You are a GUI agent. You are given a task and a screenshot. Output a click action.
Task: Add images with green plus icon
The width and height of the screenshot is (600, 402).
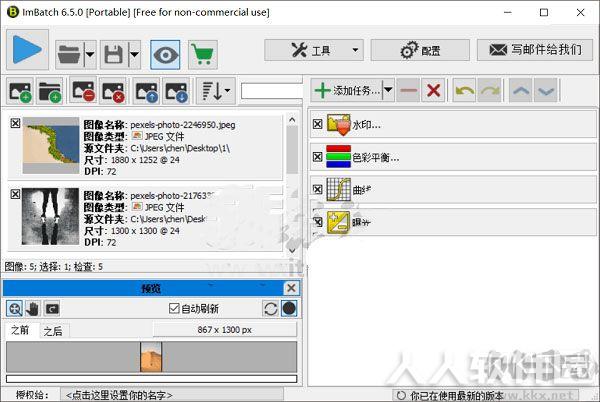20,91
